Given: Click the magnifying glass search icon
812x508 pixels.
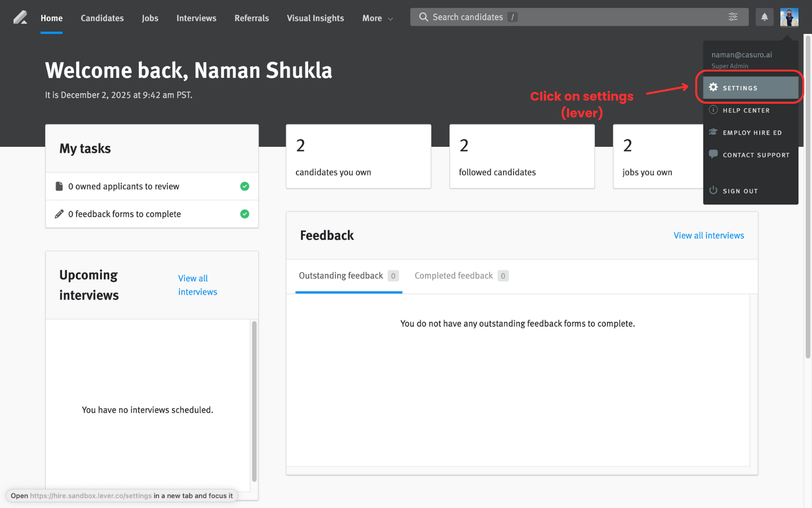Looking at the screenshot, I should [x=423, y=17].
